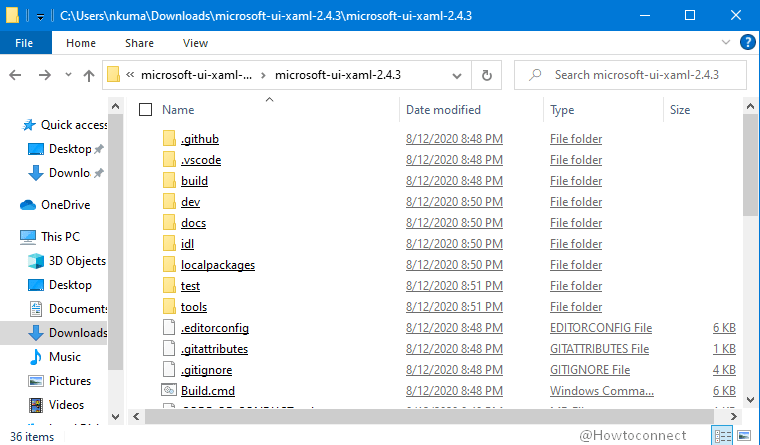This screenshot has height=445, width=760.
Task: Select the .editorconfig file icon
Action: [x=169, y=328]
